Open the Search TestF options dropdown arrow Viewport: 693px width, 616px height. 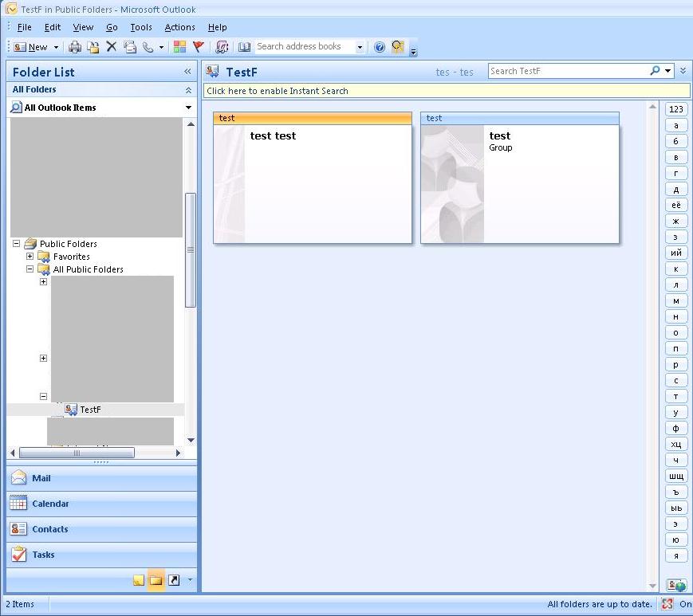tap(667, 71)
